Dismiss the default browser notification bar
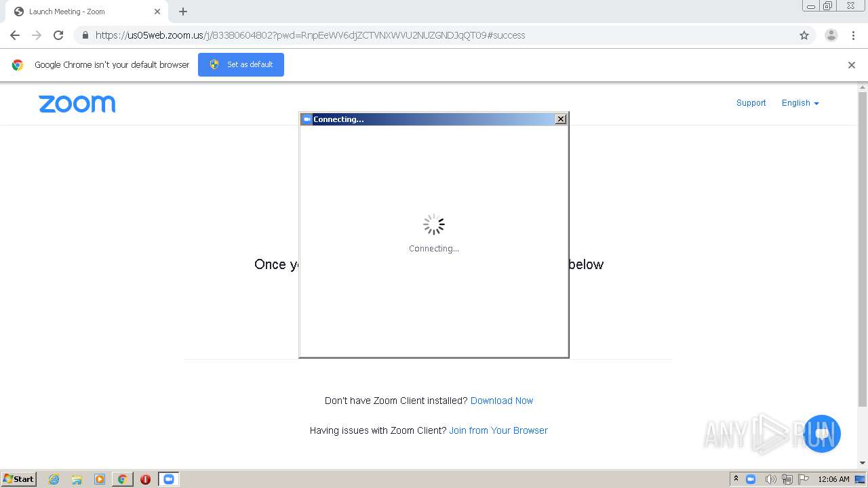Viewport: 868px width, 488px height. click(852, 65)
